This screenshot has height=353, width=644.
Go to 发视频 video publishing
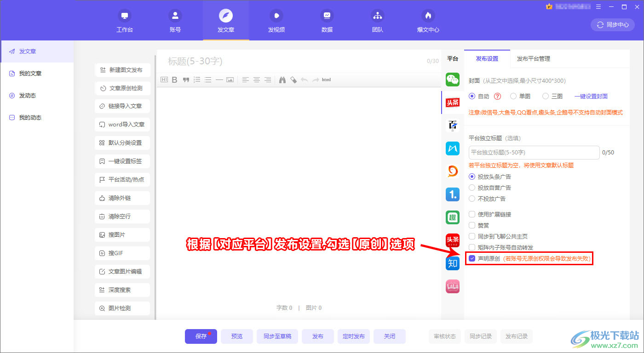pyautogui.click(x=276, y=21)
